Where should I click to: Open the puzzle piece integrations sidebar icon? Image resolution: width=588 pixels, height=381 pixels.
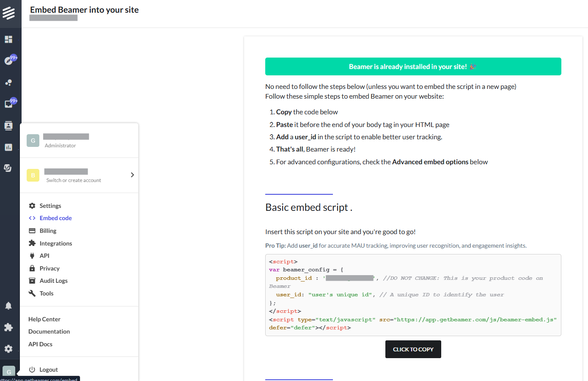point(8,327)
